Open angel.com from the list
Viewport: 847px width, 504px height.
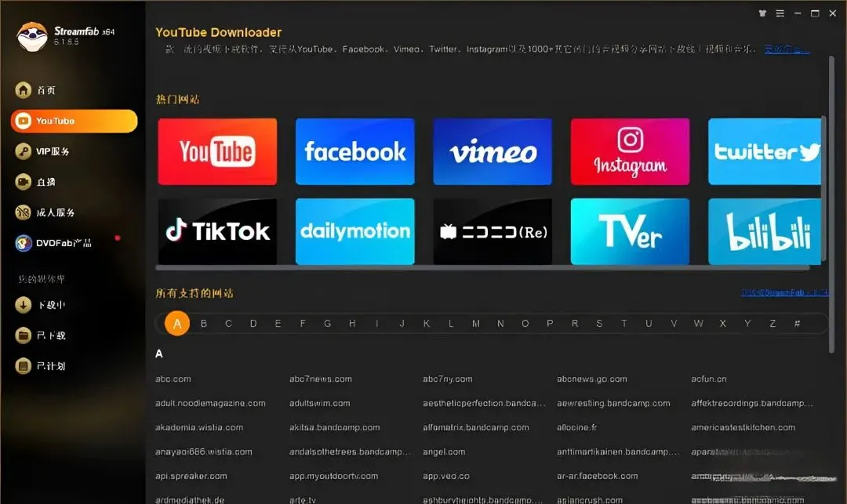(444, 451)
